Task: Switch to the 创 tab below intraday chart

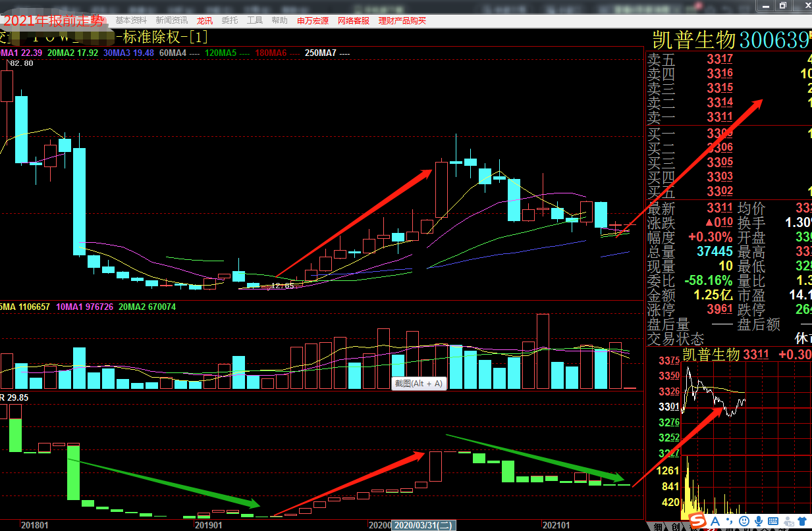Action: pos(674,526)
